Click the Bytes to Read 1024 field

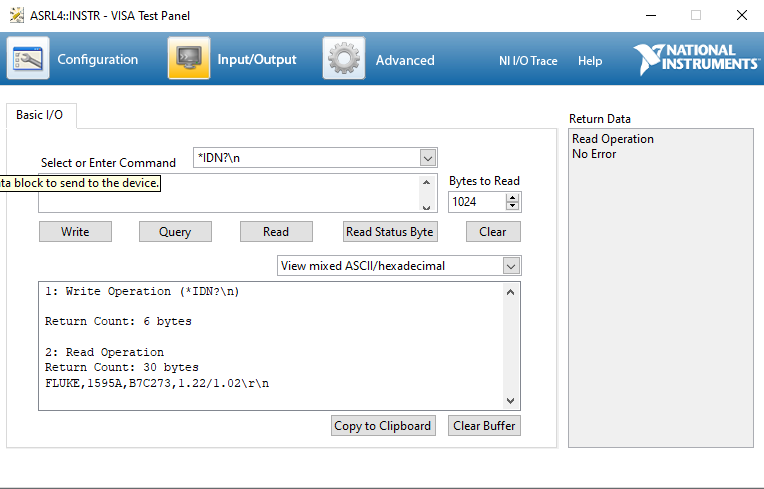[478, 202]
